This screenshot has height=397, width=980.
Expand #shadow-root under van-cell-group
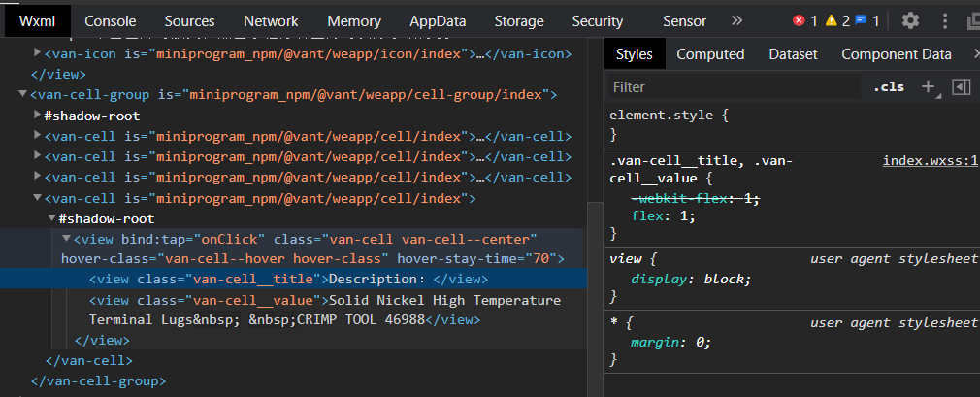pyautogui.click(x=37, y=116)
